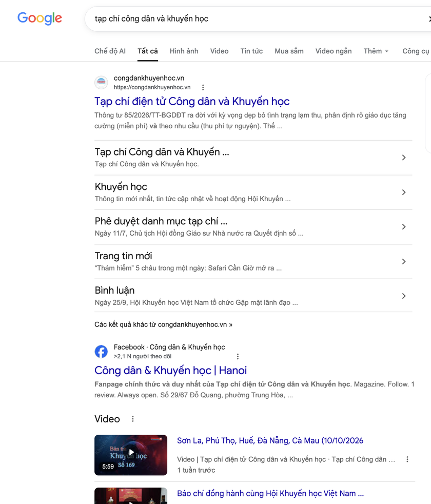Viewport: 431px width, 504px height.
Task: Open the Báo chí đồng hành video thumbnail
Action: [x=131, y=496]
